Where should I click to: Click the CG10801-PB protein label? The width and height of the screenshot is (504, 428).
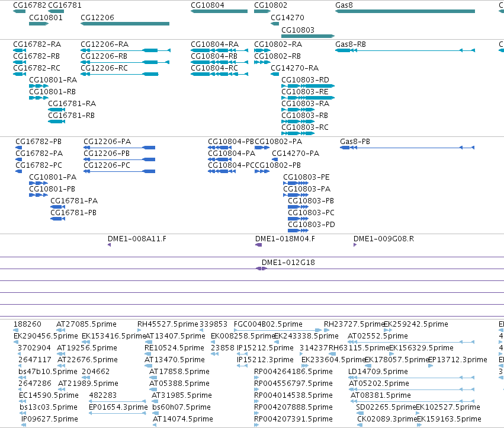[52, 189]
